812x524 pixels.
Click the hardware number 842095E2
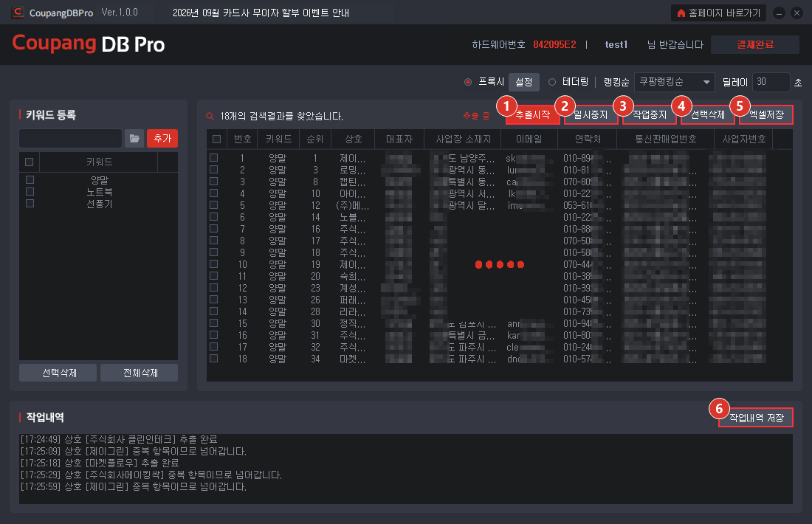554,44
